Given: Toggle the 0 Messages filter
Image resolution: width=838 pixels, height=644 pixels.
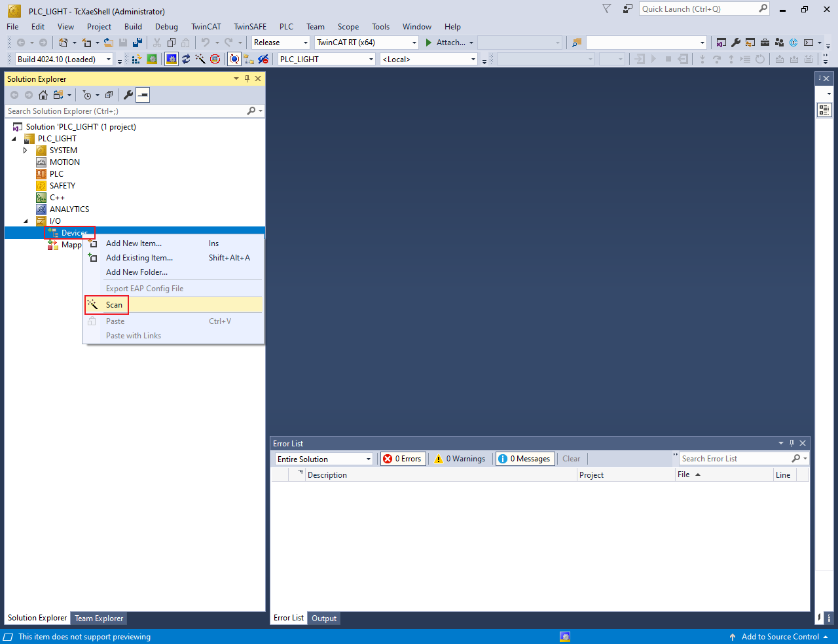Looking at the screenshot, I should 524,459.
